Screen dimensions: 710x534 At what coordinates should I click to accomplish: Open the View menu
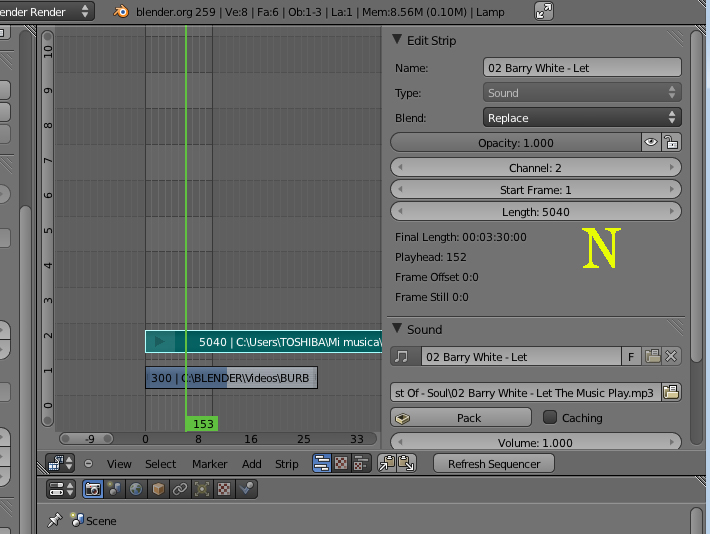coord(119,464)
